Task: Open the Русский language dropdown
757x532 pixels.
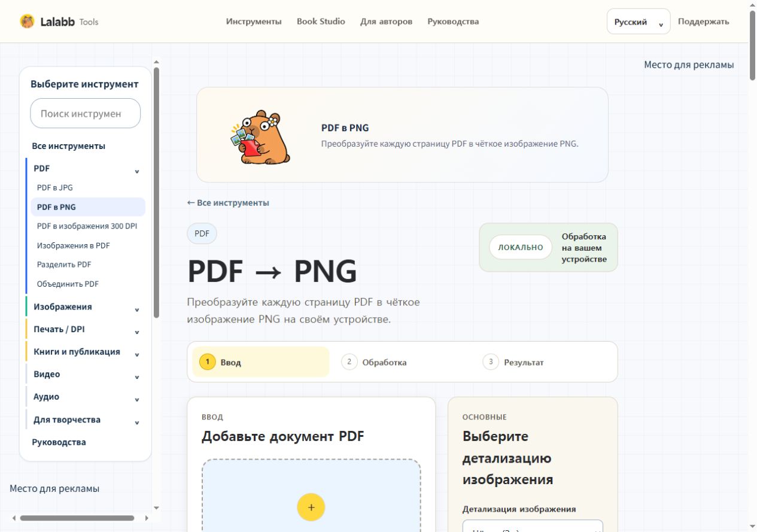Action: [639, 22]
